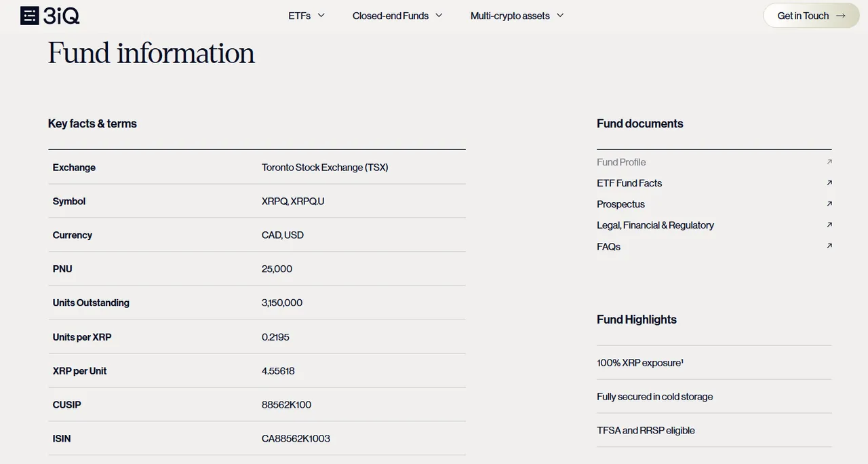Click the Units per XRP label
The width and height of the screenshot is (868, 464).
tap(82, 337)
